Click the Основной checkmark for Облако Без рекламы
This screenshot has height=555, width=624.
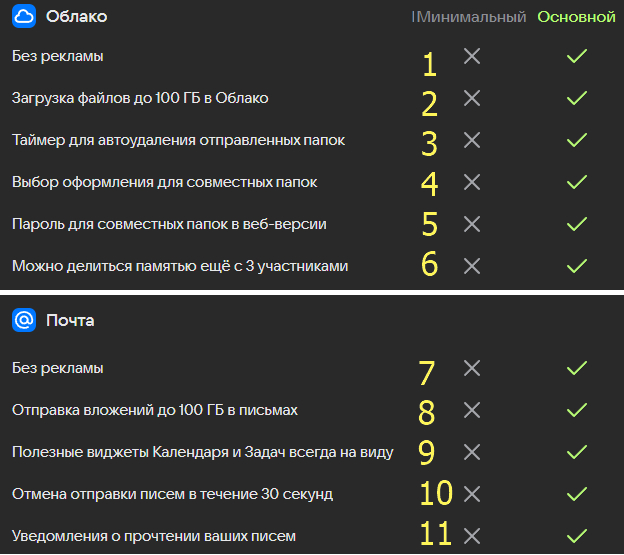[x=576, y=57]
